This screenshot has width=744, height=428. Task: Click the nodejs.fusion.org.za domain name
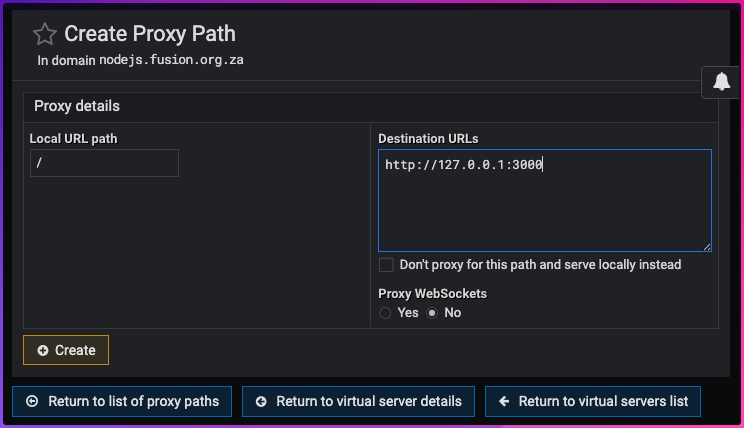(171, 60)
